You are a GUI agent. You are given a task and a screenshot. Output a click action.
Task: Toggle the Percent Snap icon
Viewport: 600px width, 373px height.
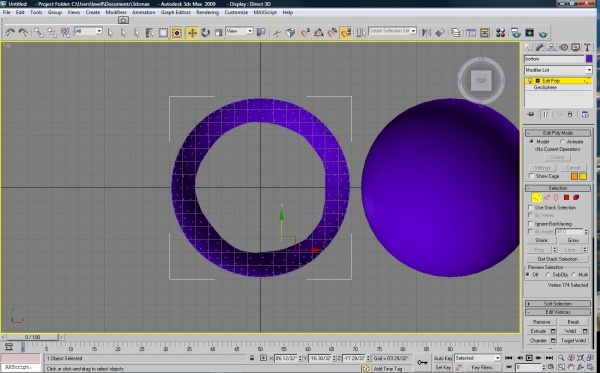(332, 33)
